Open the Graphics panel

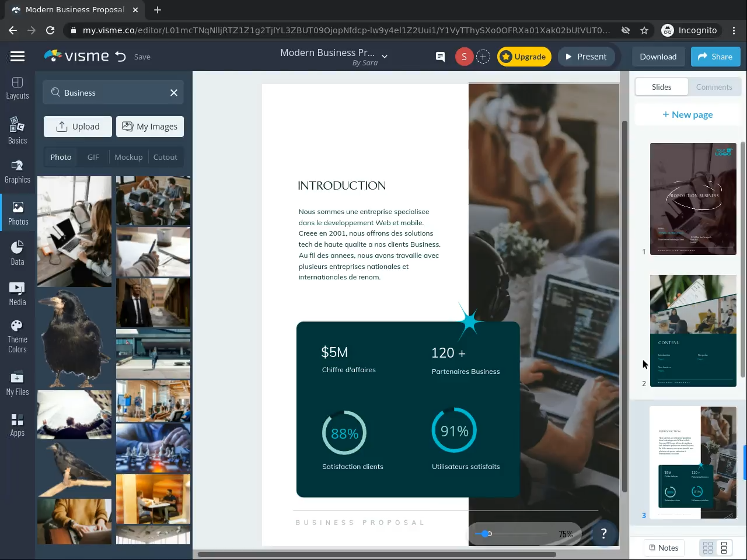tap(18, 171)
